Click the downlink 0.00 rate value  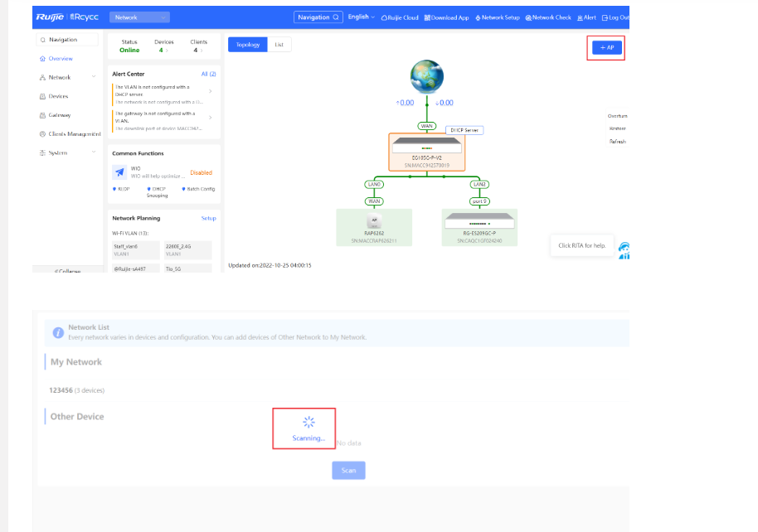click(x=445, y=103)
